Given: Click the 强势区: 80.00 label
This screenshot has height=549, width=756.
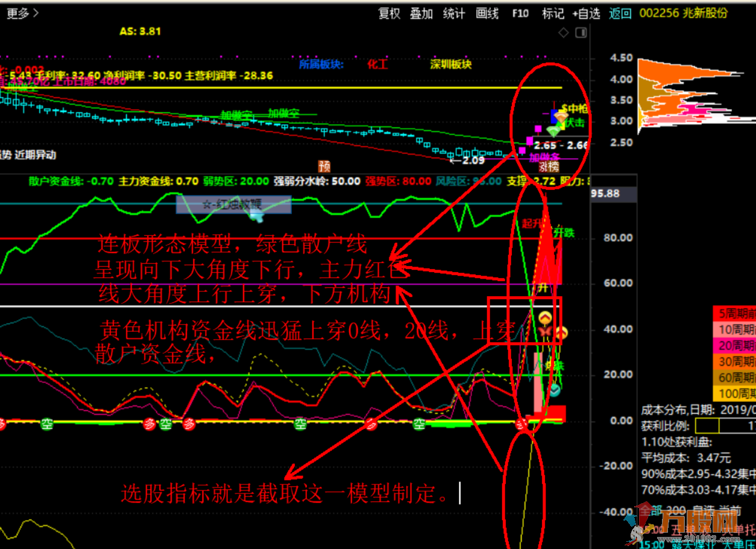Looking at the screenshot, I should (398, 181).
